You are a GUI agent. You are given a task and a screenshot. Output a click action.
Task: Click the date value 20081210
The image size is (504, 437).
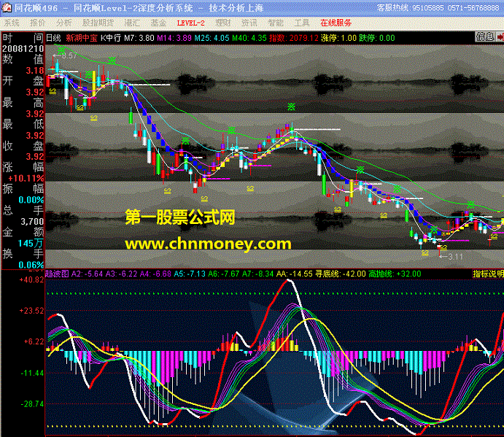[23, 49]
